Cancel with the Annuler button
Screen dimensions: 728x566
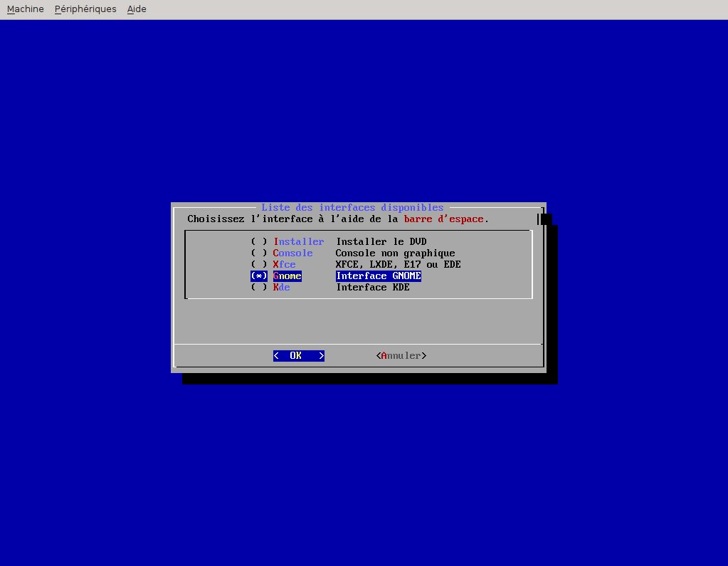tap(401, 356)
